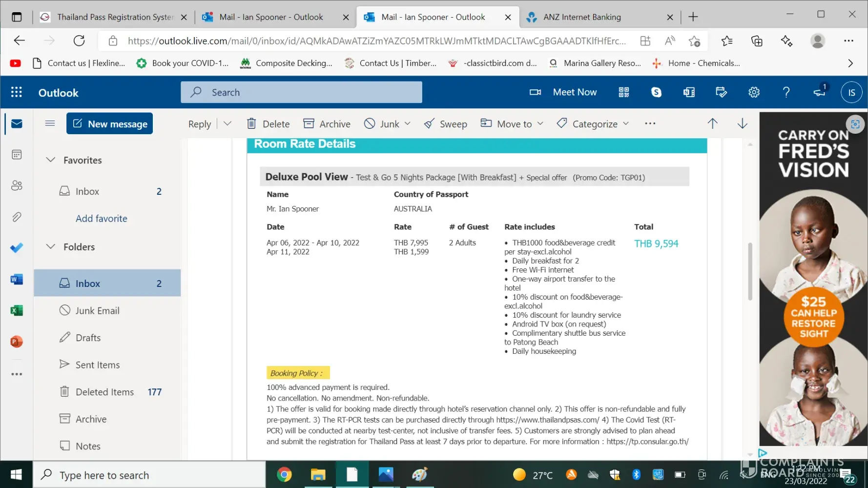
Task: Switch to Thailand Pass Registration tab
Action: pyautogui.click(x=115, y=17)
